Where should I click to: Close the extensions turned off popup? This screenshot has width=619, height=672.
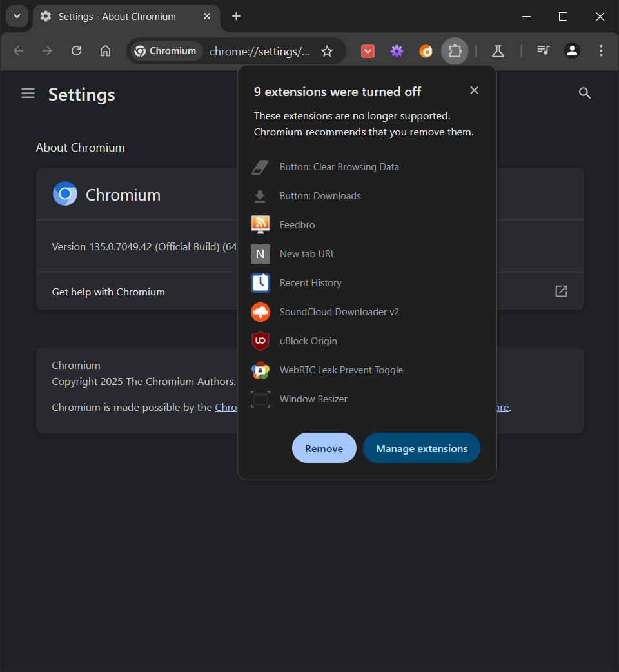pos(474,90)
